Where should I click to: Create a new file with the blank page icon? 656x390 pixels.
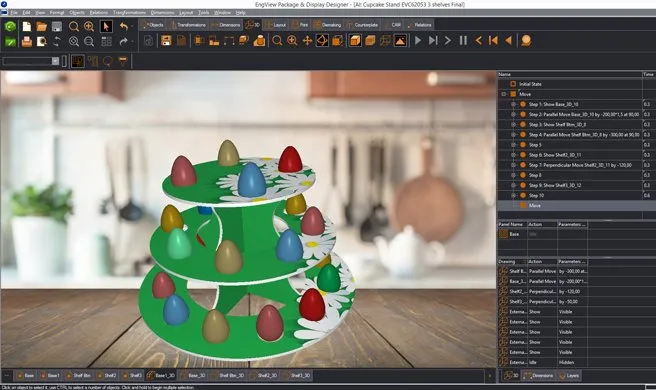point(26,26)
